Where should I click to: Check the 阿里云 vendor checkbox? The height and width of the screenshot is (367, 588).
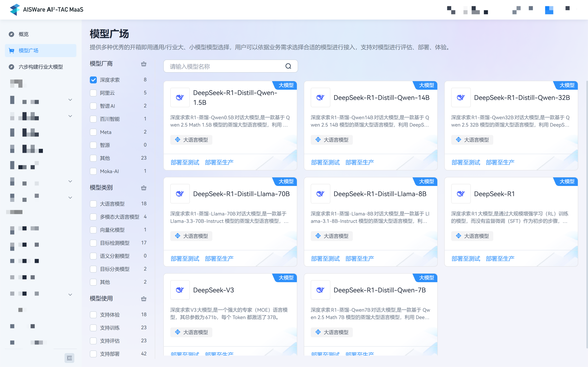[x=93, y=93]
